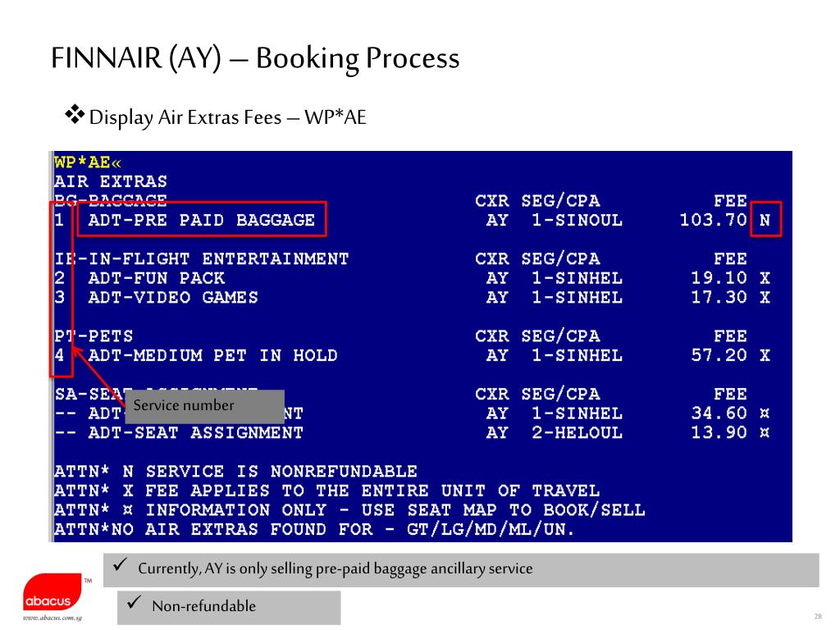Click the diamond bullet icon before 'Display Air Extras'

75,114
